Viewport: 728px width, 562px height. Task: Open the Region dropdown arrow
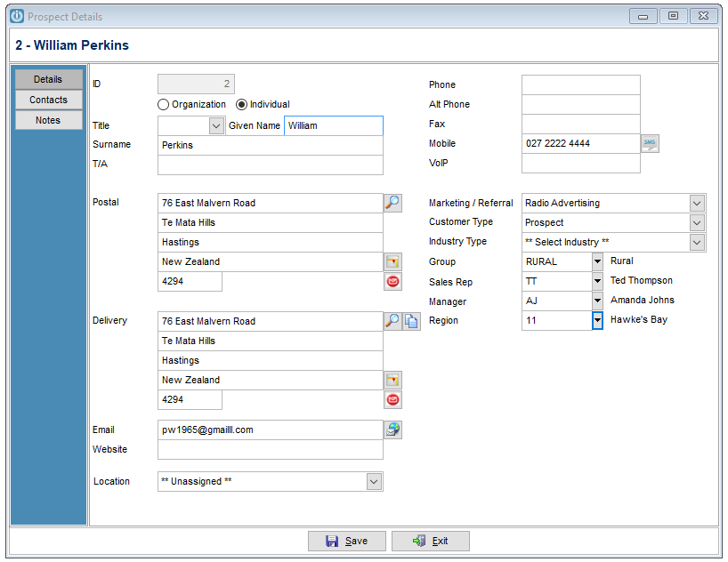(597, 320)
